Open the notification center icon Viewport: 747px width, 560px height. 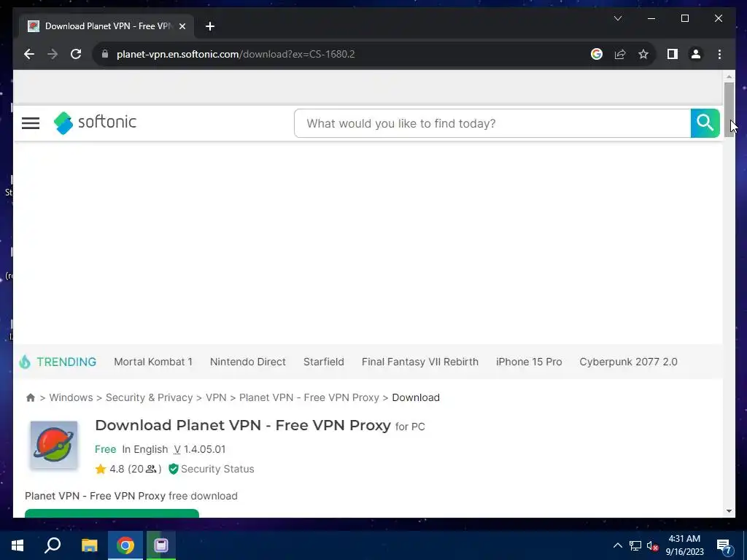[724, 546]
